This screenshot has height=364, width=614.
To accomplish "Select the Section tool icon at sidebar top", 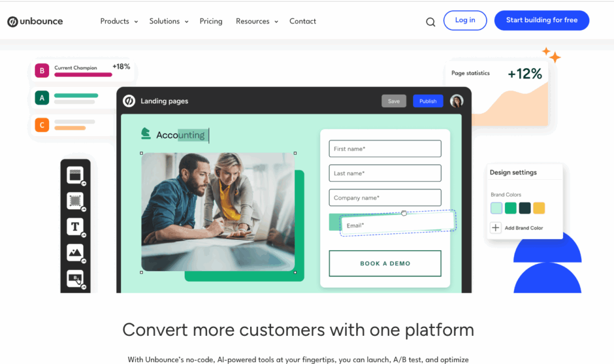I will point(75,175).
